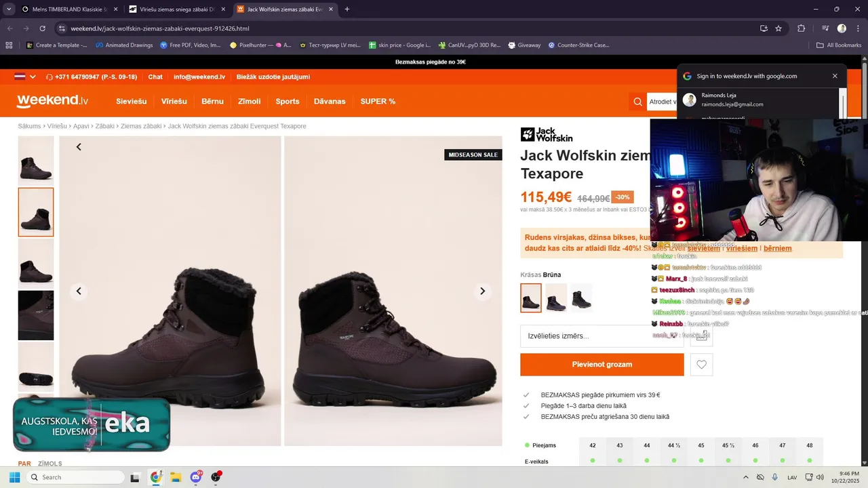Add boots to wishlist heart icon
The width and height of the screenshot is (868, 488).
[701, 365]
